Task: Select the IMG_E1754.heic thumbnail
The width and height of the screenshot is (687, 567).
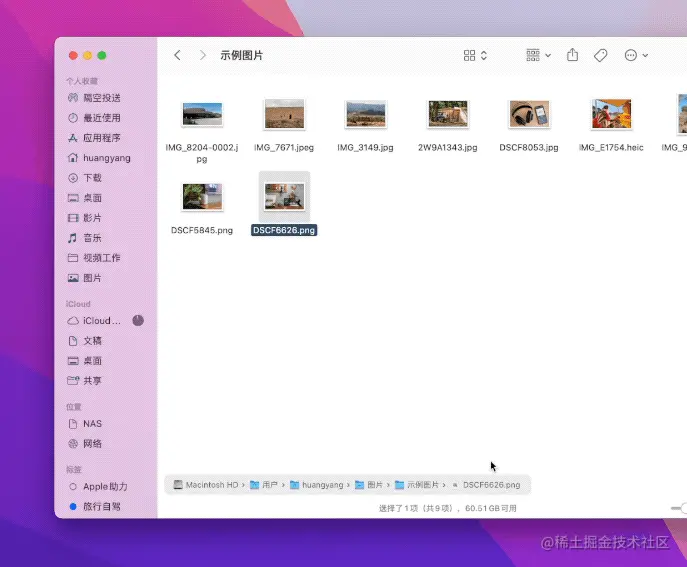Action: 611,114
